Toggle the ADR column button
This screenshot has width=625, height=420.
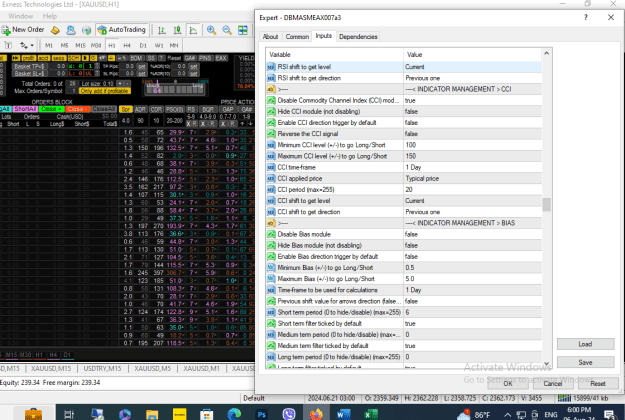(140, 109)
